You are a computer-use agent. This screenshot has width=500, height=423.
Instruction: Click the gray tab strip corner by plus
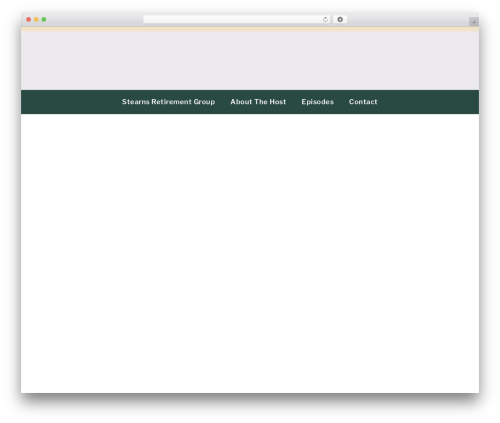[474, 22]
